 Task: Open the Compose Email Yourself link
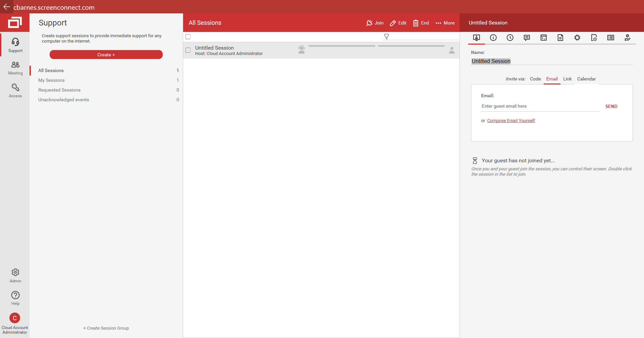(511, 121)
